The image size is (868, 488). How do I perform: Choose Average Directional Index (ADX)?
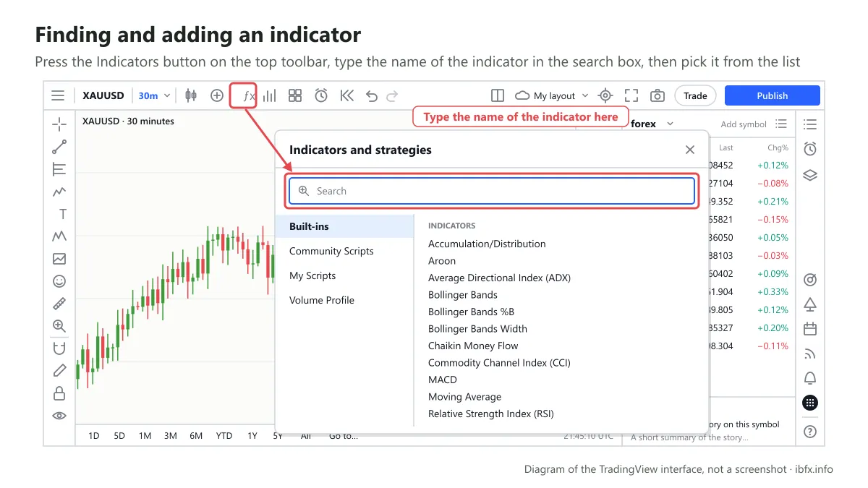[x=499, y=278]
